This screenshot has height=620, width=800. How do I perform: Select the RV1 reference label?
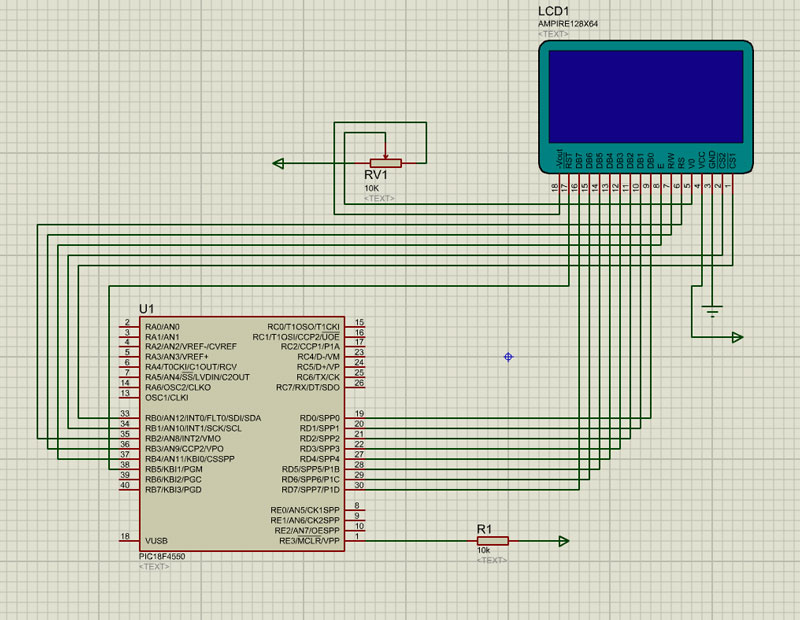(x=376, y=175)
